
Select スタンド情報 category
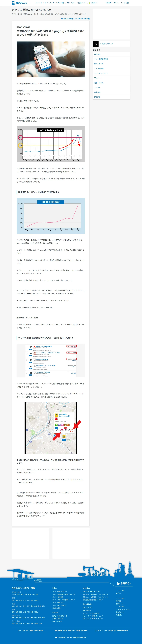(x=111, y=68)
